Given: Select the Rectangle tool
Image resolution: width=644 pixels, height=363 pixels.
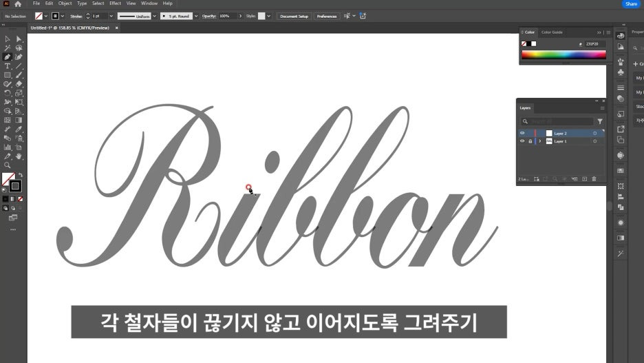Looking at the screenshot, I should [8, 75].
